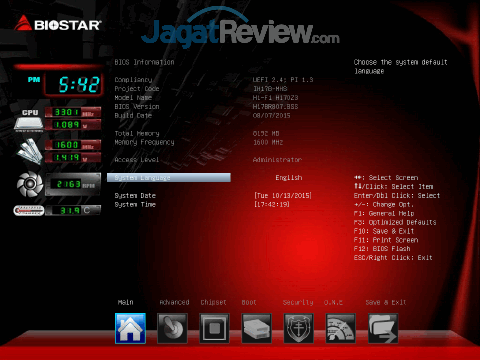Viewport: 480px width, 360px height.
Task: Click the Model Name label
Action: (133, 98)
